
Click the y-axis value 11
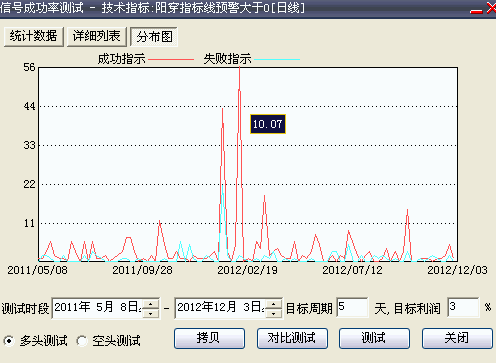pyautogui.click(x=29, y=223)
